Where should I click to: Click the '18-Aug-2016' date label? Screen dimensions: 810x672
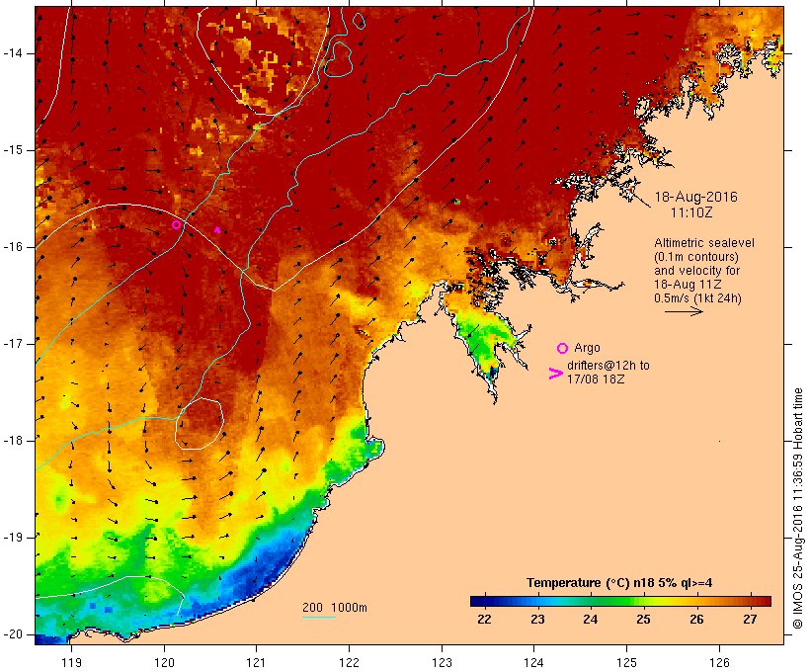click(x=695, y=197)
